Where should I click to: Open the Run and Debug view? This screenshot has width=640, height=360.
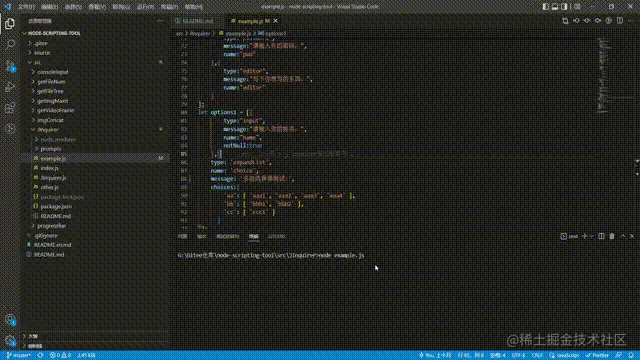(10, 87)
